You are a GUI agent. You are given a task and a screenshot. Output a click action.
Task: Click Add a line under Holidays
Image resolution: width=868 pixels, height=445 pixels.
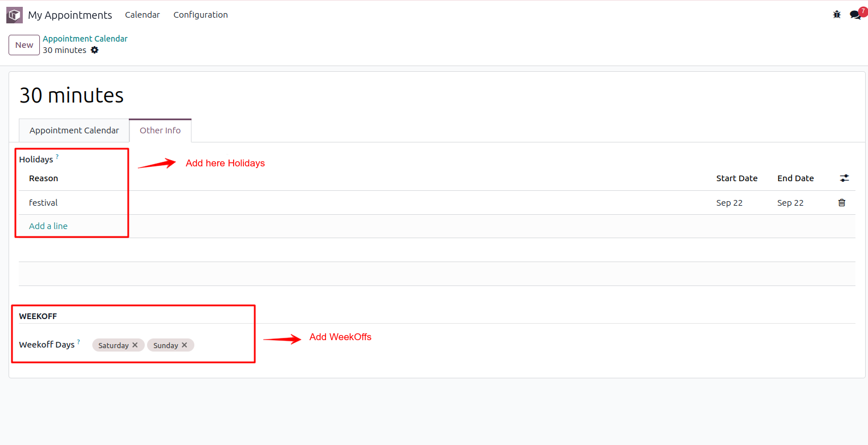[x=48, y=226]
